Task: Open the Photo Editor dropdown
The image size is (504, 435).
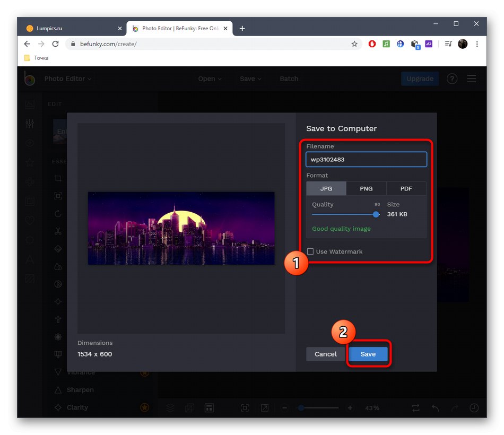Action: [67, 79]
